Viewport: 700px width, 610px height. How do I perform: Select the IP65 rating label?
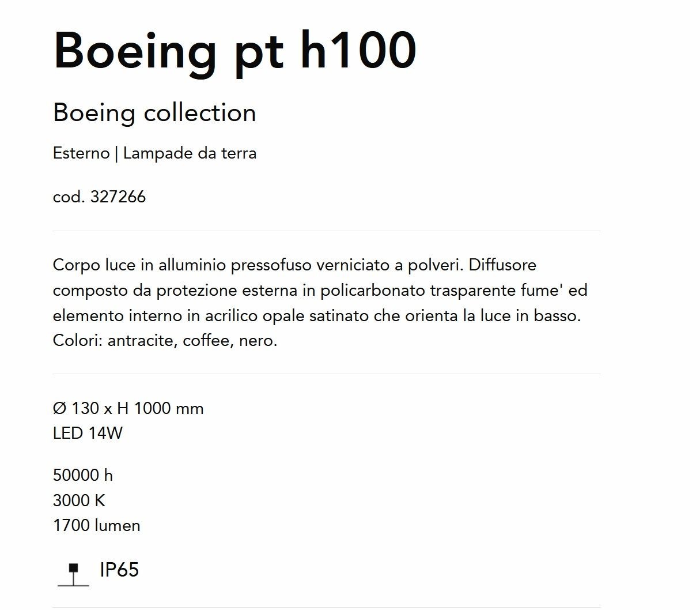(119, 570)
